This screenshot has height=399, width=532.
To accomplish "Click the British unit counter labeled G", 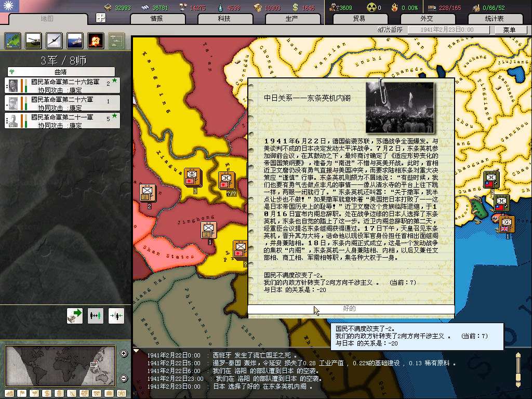I will point(507,224).
